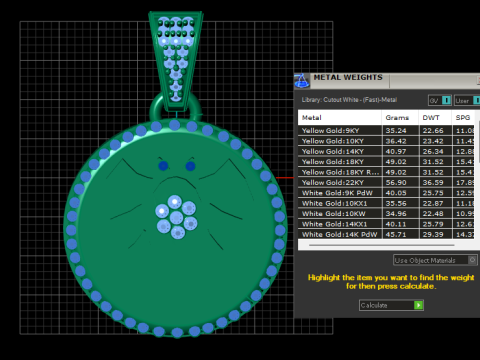Click the wizard hat icon in Metal Weights

point(302,81)
